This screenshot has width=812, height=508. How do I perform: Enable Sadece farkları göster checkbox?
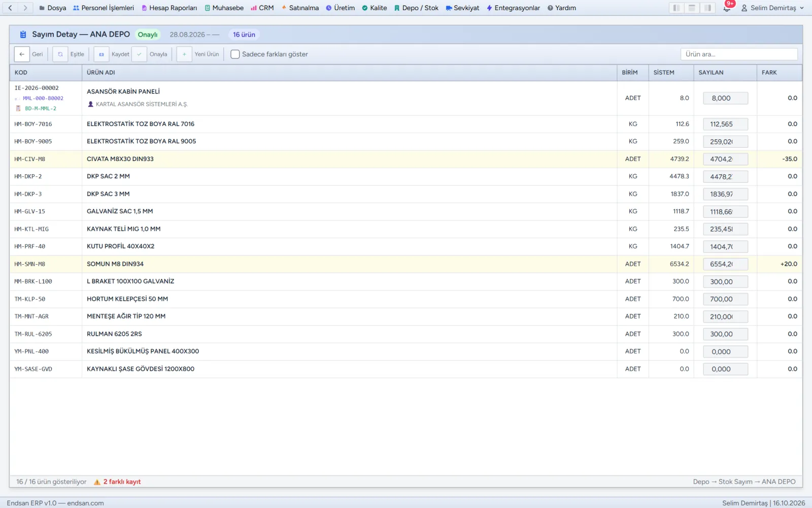point(235,54)
